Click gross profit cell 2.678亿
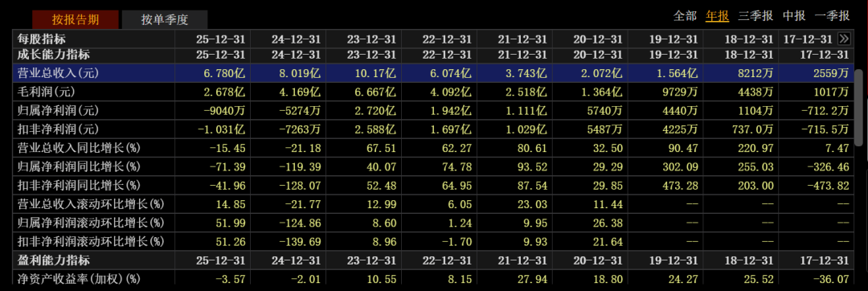The image size is (868, 291). (x=225, y=92)
